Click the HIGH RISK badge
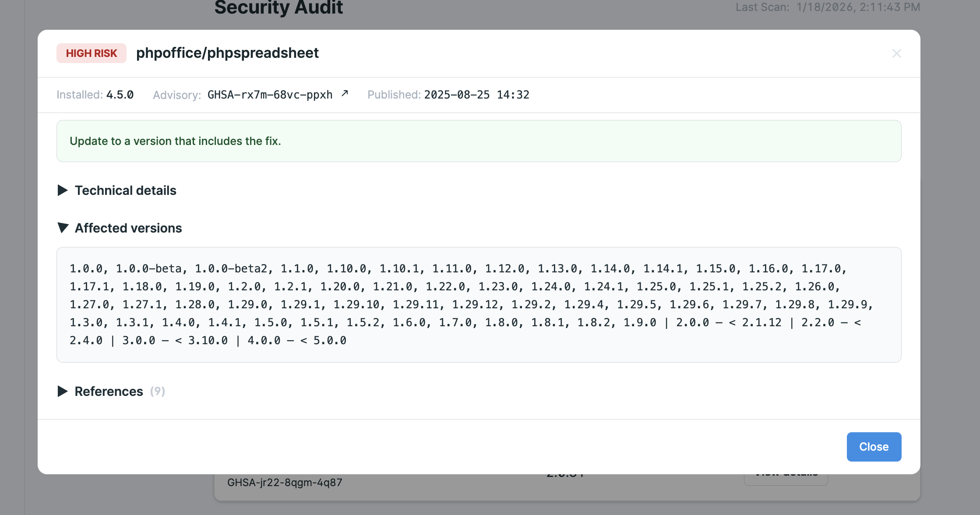 [92, 53]
